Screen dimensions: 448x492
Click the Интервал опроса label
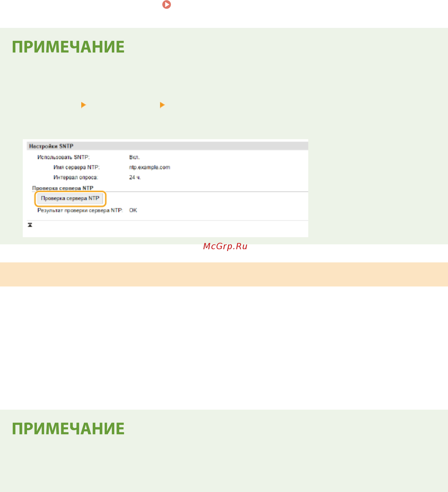pyautogui.click(x=76, y=177)
